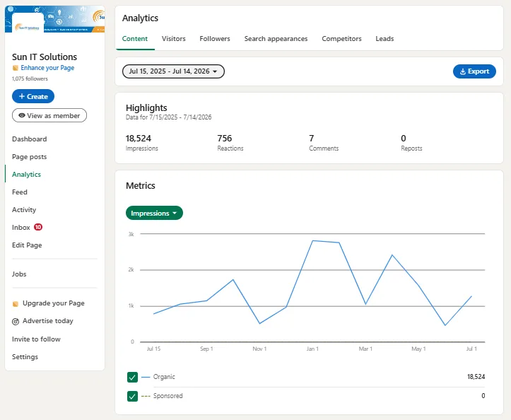Click the Sponsored total value 0
The height and width of the screenshot is (420, 511).
point(483,396)
